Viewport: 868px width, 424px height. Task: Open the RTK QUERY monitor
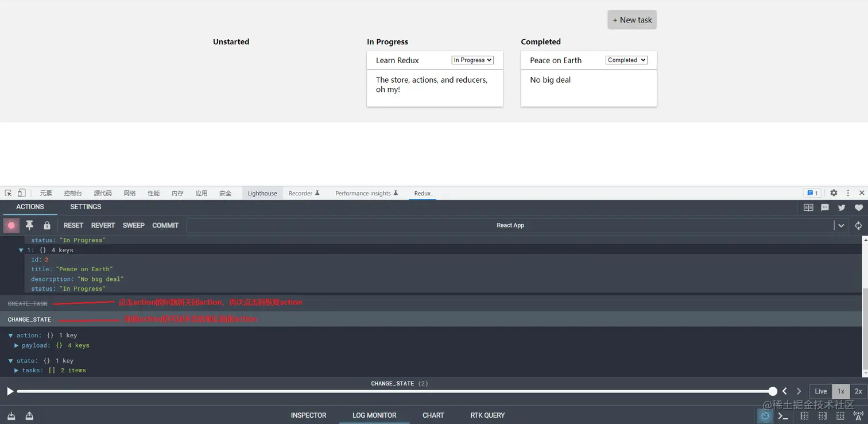point(487,415)
